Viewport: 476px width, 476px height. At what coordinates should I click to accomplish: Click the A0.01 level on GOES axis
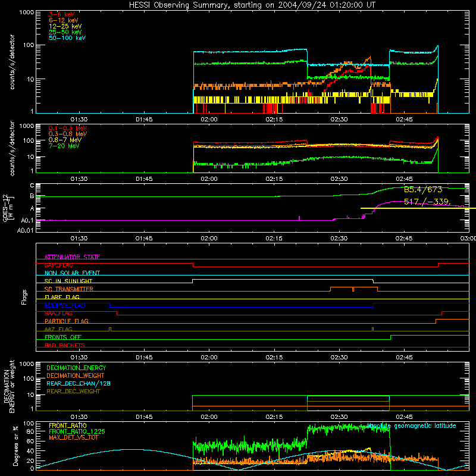(x=25, y=231)
